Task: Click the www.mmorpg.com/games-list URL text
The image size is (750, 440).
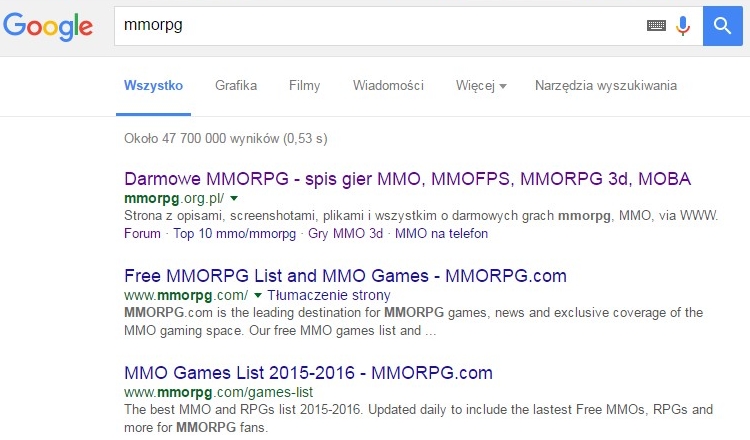Action: tap(218, 392)
